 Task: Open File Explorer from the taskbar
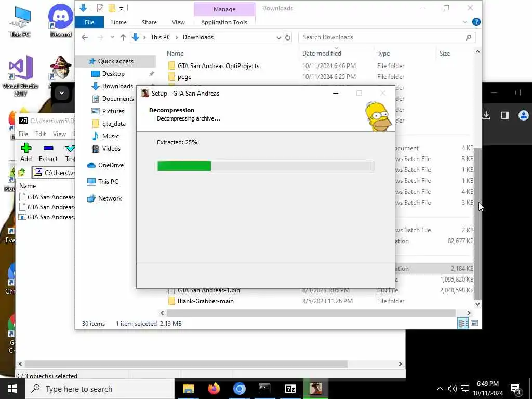coord(188,389)
